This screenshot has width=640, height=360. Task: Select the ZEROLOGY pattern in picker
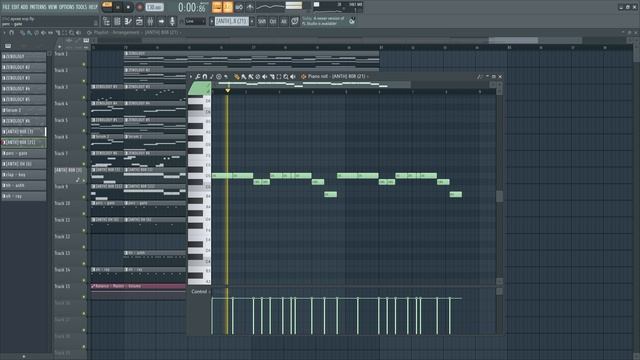click(23, 56)
